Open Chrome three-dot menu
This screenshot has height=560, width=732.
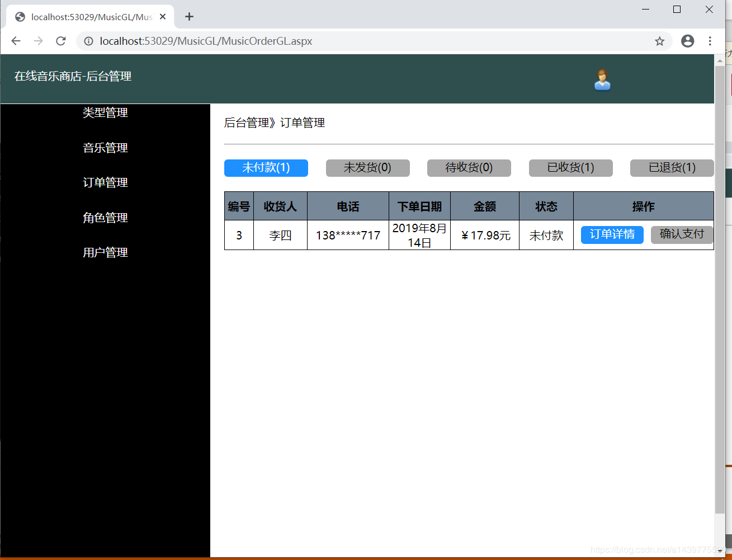click(710, 41)
